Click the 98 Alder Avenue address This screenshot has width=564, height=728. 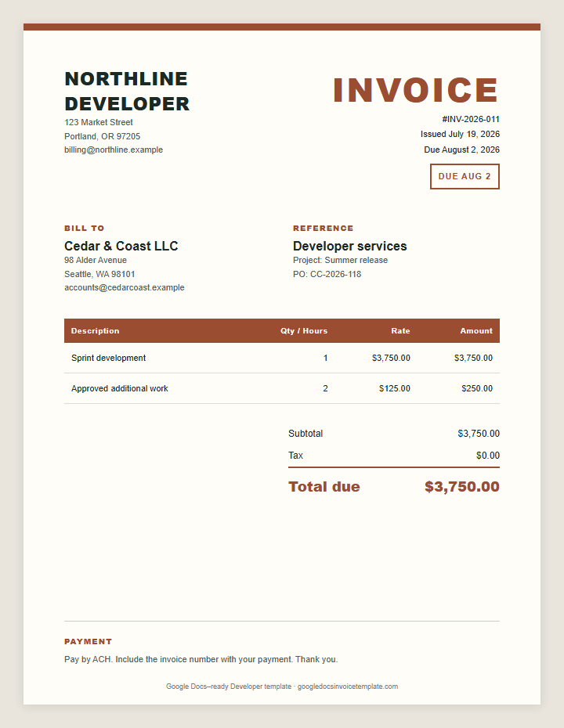tap(96, 260)
